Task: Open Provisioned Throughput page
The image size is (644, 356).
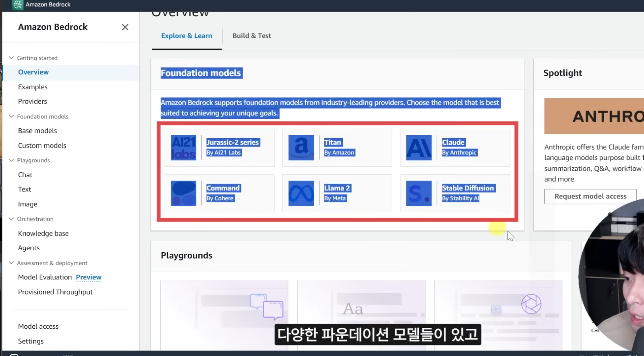Action: click(x=55, y=292)
